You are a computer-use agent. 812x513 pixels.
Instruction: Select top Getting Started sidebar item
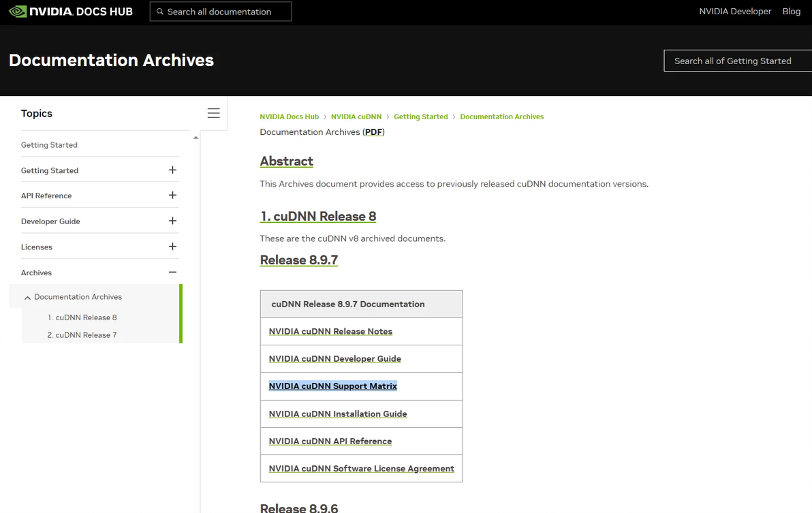pyautogui.click(x=49, y=145)
